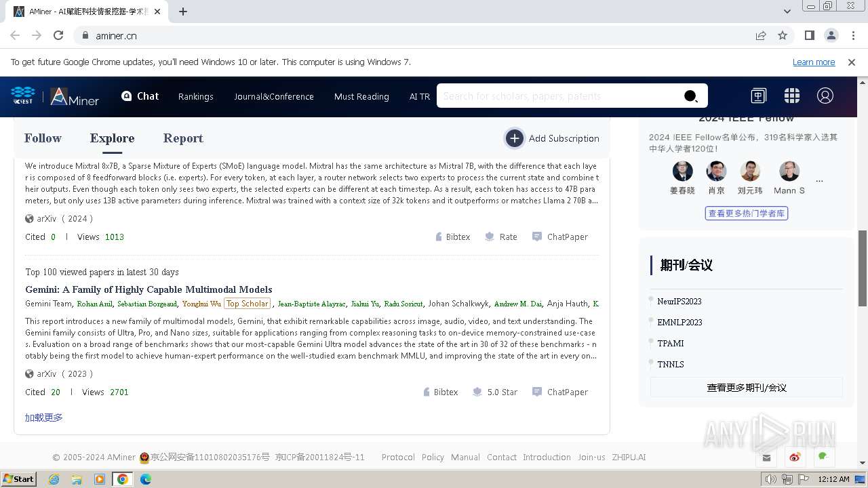Click the Top Scholar badge
Image resolution: width=868 pixels, height=488 pixels.
[247, 304]
